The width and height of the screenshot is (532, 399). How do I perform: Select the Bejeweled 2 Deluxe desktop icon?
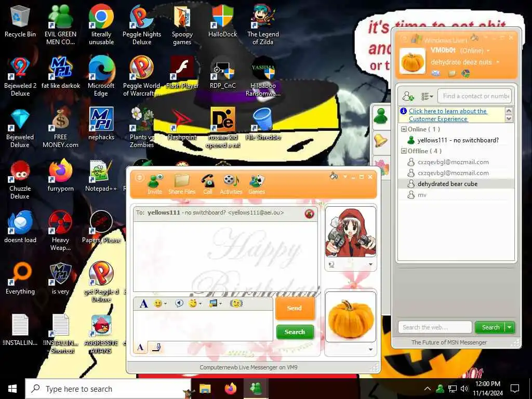click(x=20, y=77)
